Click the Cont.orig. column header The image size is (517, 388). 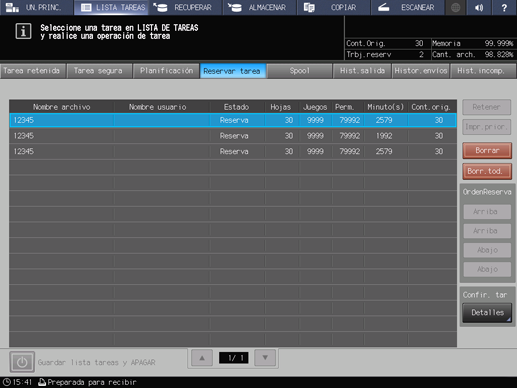(x=431, y=107)
